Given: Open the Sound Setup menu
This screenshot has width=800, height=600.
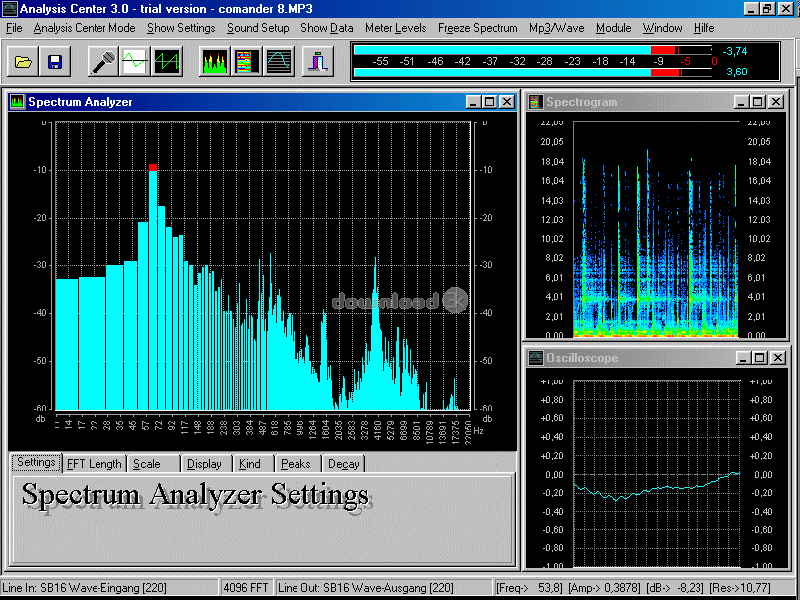Looking at the screenshot, I should [x=258, y=28].
